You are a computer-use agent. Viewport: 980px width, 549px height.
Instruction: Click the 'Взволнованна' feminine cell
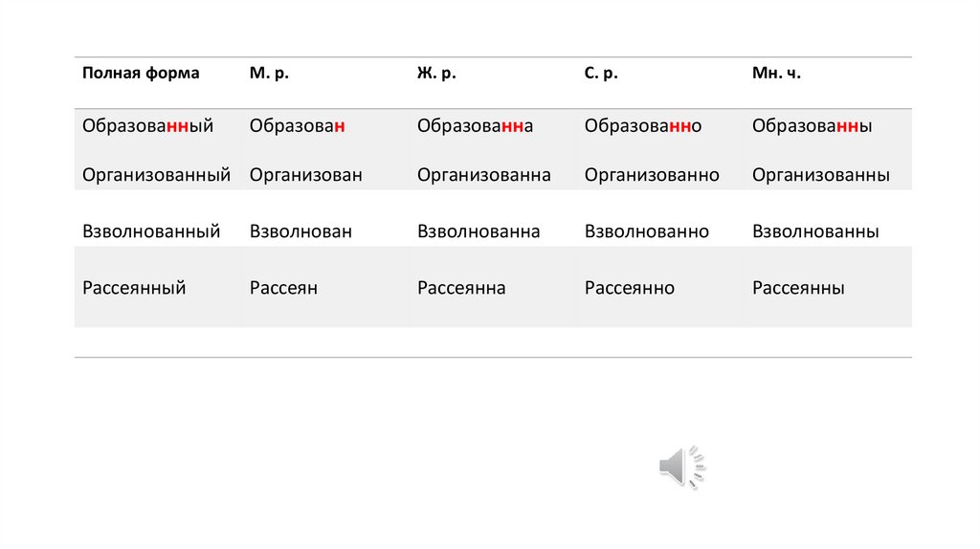tap(479, 231)
